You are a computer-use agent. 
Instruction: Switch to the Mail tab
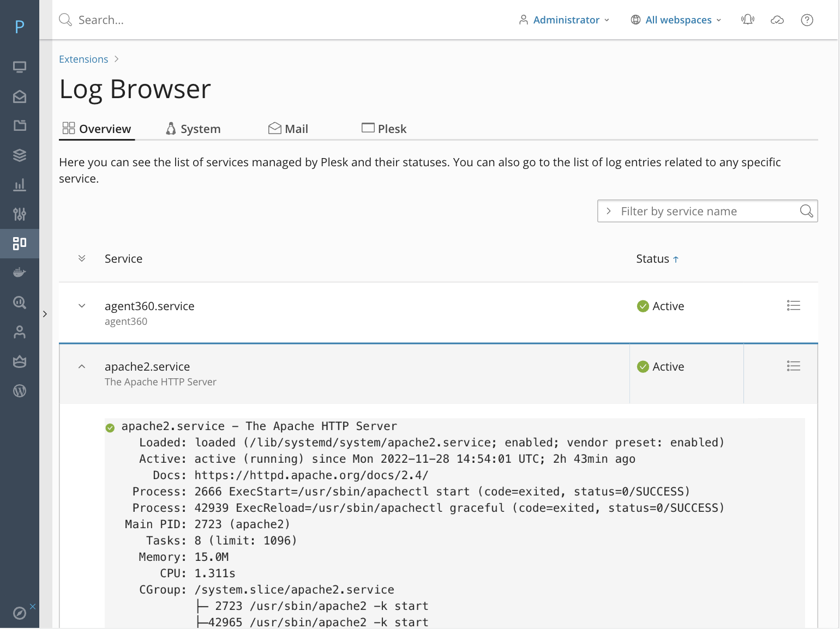[288, 129]
